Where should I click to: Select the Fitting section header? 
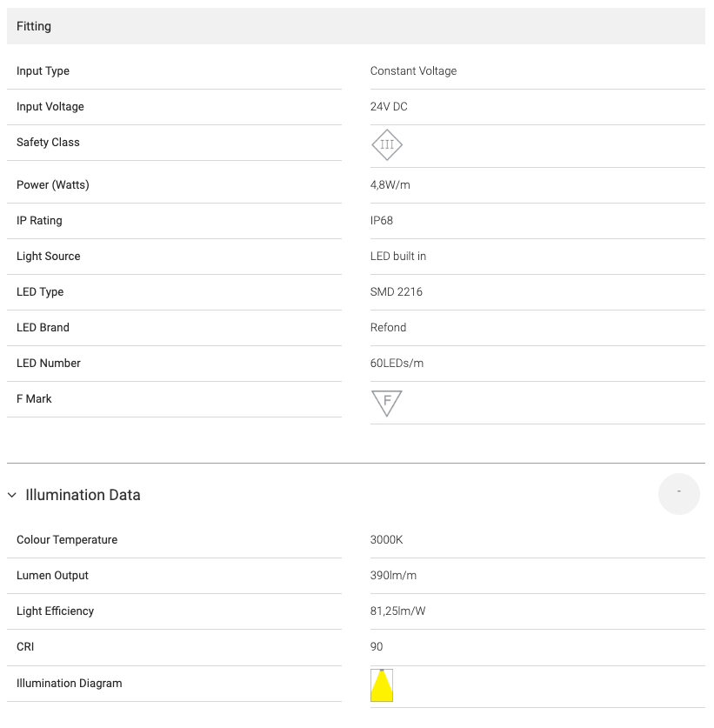pos(356,26)
